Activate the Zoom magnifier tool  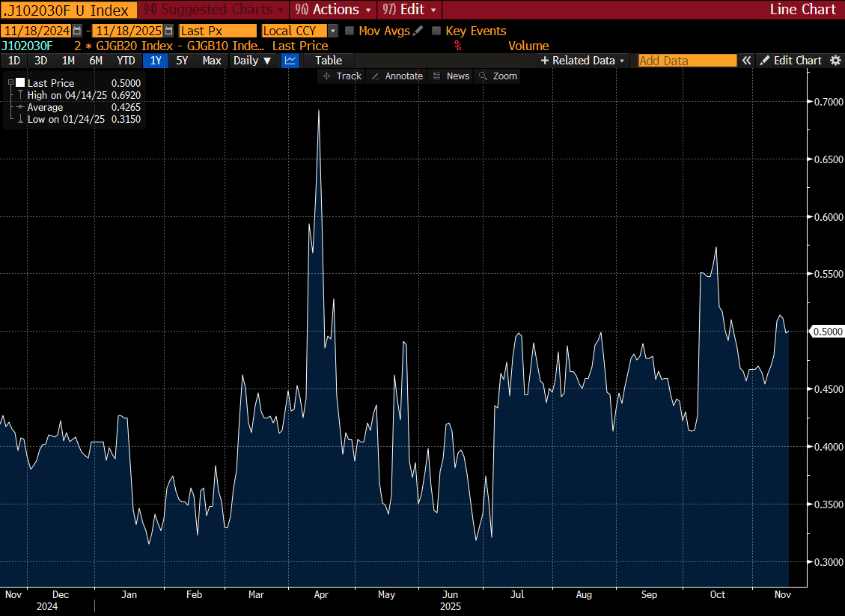[x=498, y=76]
